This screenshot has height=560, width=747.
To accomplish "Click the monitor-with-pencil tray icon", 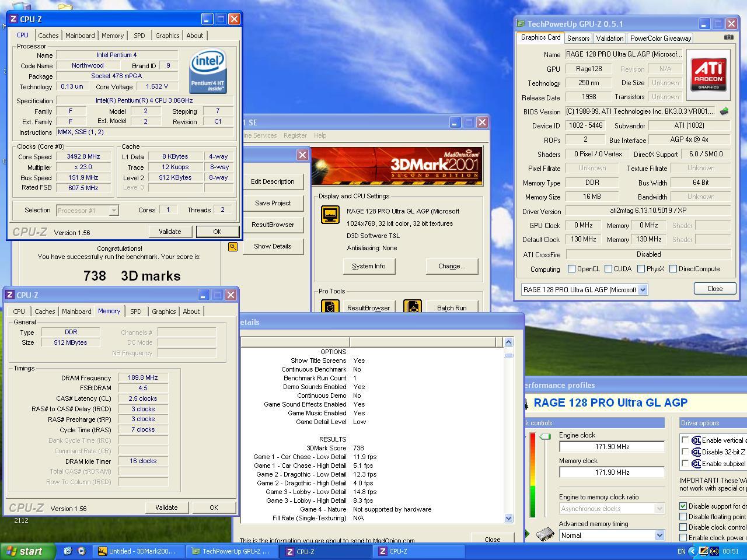I will click(x=704, y=551).
